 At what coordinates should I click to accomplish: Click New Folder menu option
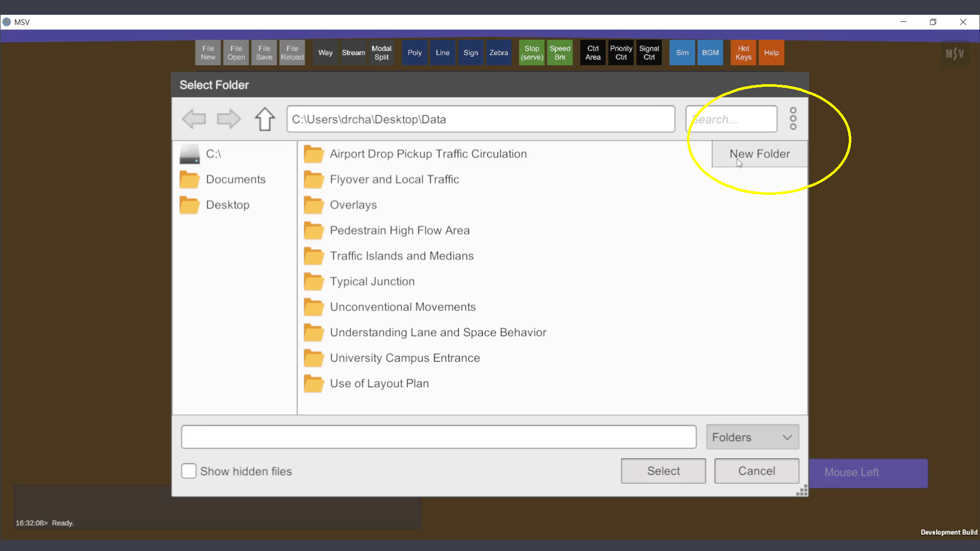pyautogui.click(x=759, y=154)
